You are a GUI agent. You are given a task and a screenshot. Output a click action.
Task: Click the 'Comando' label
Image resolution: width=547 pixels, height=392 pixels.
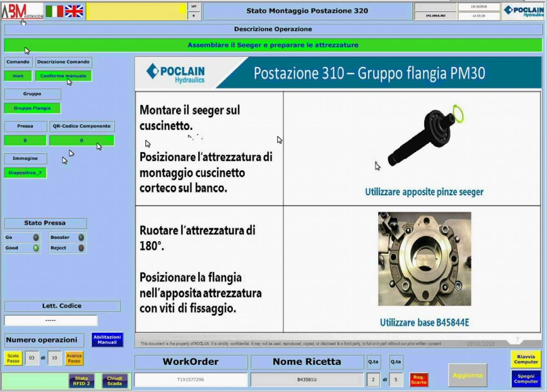click(18, 62)
